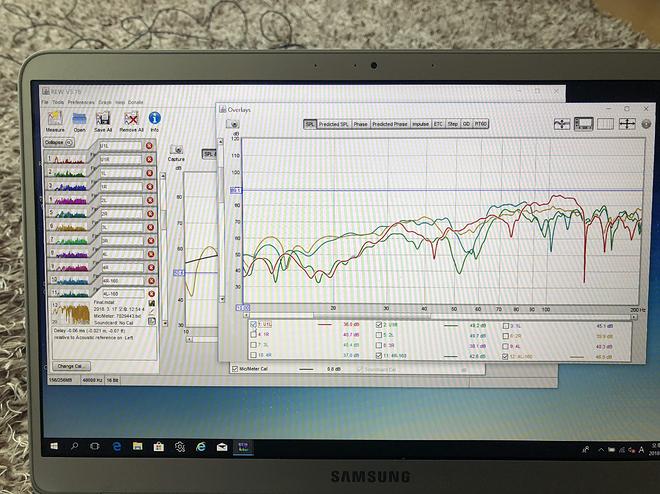The width and height of the screenshot is (660, 494).
Task: Click the Change Cal... button
Action: [x=72, y=366]
